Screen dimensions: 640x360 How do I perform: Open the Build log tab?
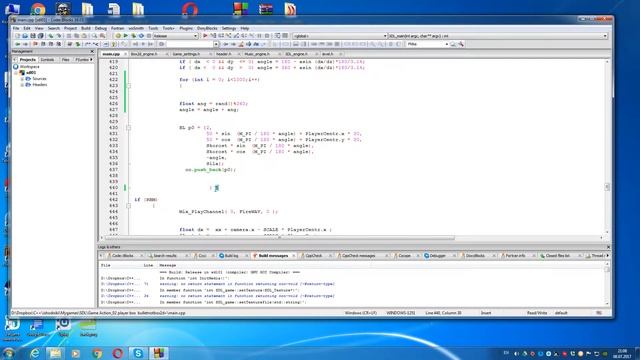(x=231, y=256)
